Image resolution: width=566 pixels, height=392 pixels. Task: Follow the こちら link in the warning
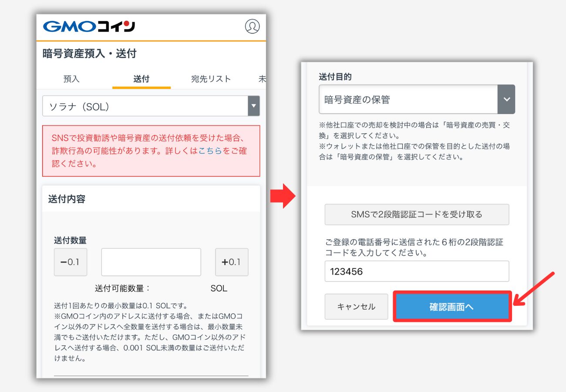click(x=210, y=151)
